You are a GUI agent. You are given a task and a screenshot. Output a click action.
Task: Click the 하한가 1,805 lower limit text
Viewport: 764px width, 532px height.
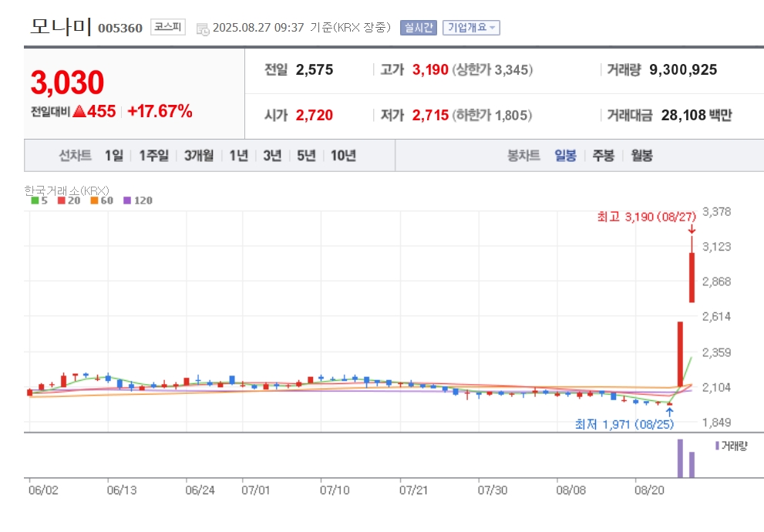pyautogui.click(x=492, y=115)
